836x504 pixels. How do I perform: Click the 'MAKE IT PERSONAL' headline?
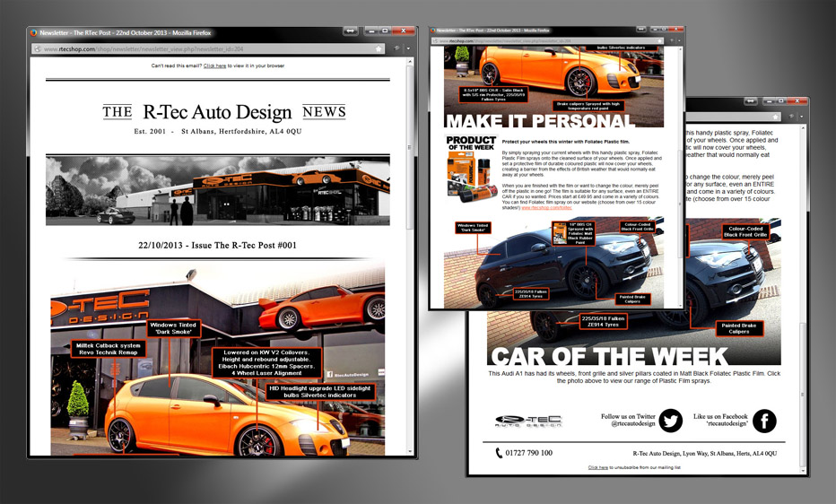point(540,121)
